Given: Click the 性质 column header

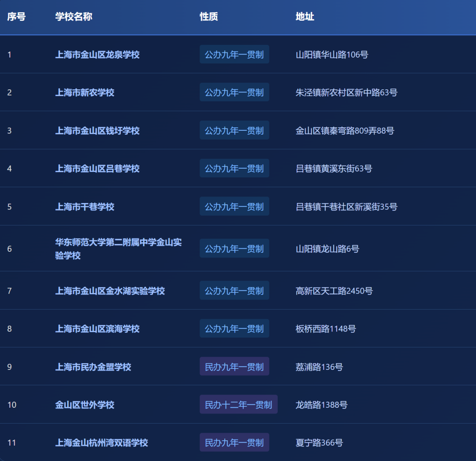Looking at the screenshot, I should [x=208, y=17].
